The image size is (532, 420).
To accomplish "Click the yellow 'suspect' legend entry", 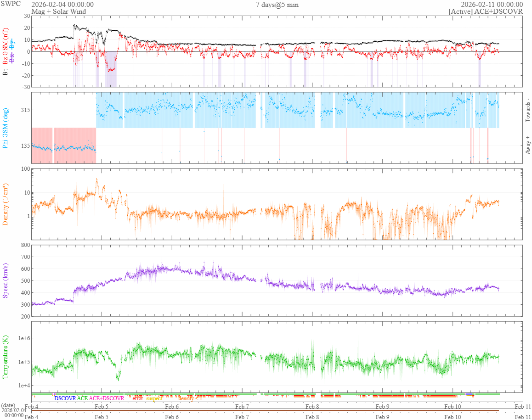I will 154,398.
